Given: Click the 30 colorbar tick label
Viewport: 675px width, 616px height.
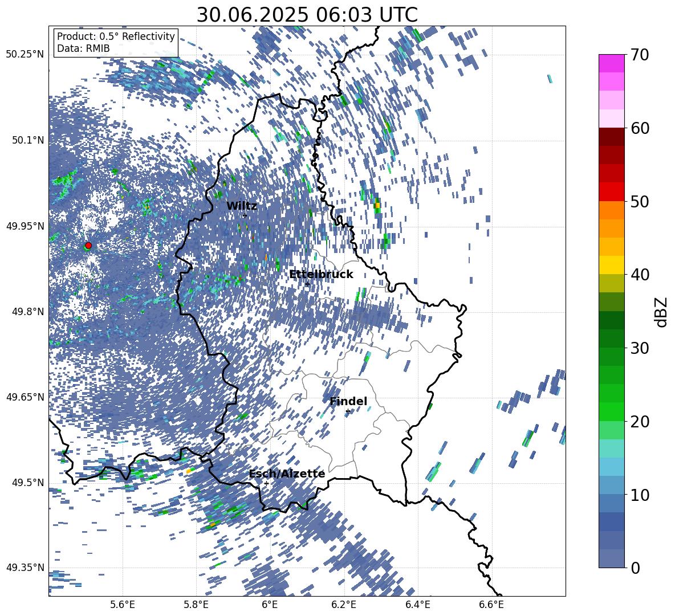Looking at the screenshot, I should pos(640,348).
